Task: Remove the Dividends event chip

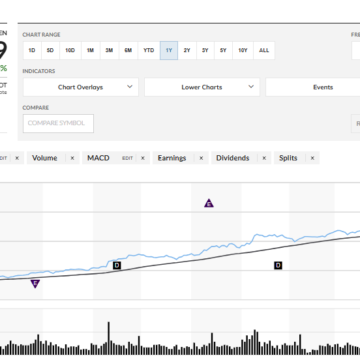Action: (x=264, y=158)
